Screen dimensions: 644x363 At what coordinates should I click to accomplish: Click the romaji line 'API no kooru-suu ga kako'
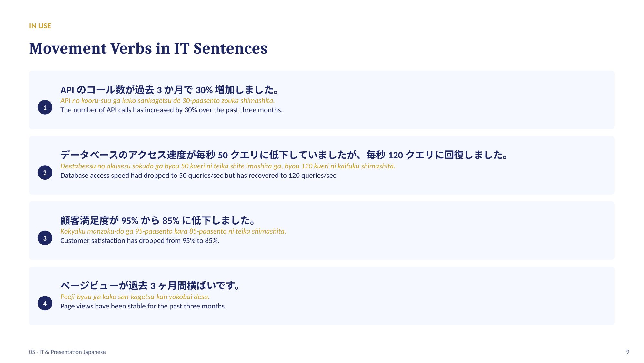click(167, 101)
